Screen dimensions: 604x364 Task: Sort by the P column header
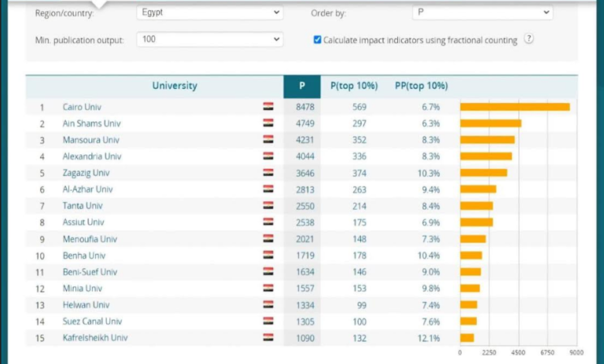302,86
